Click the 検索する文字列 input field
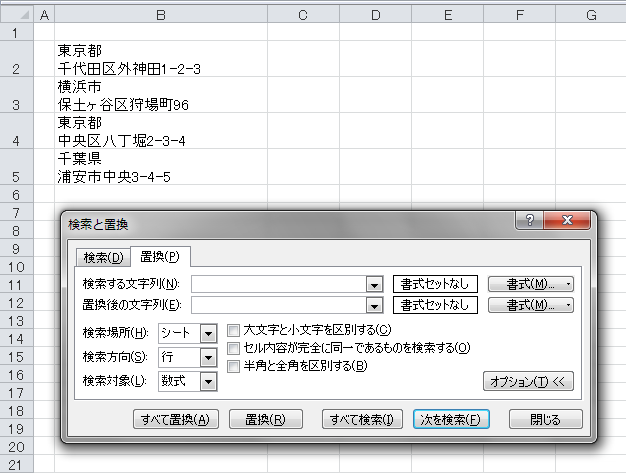 point(279,284)
